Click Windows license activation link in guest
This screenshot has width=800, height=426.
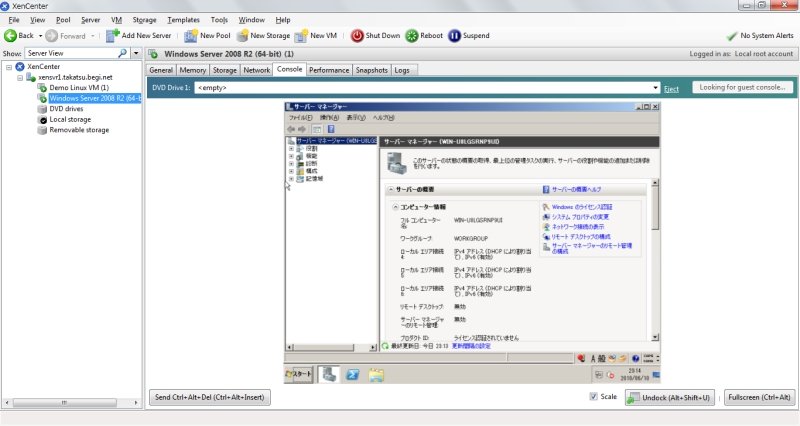pyautogui.click(x=582, y=207)
